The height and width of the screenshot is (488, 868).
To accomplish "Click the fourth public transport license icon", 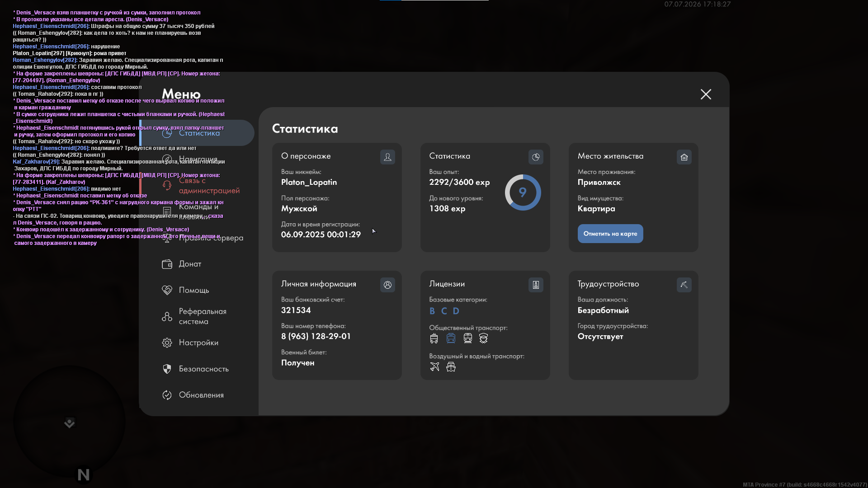I will pos(484,338).
